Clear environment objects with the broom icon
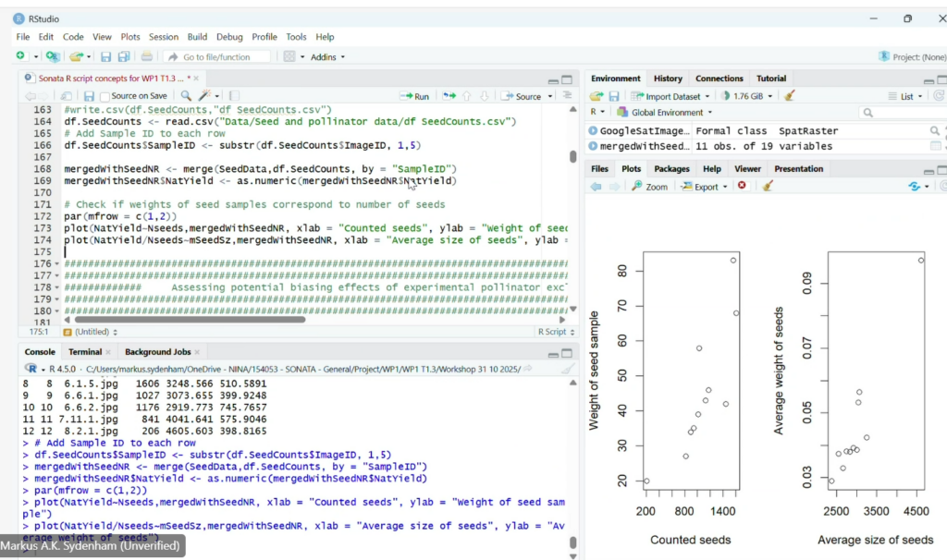 coord(789,96)
